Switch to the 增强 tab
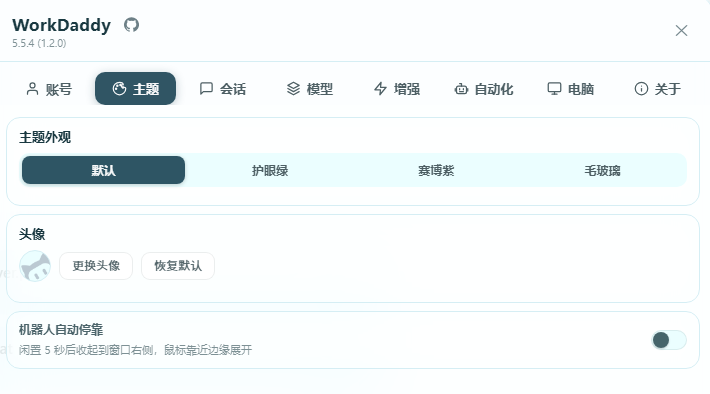Image resolution: width=710 pixels, height=394 pixels. point(397,89)
